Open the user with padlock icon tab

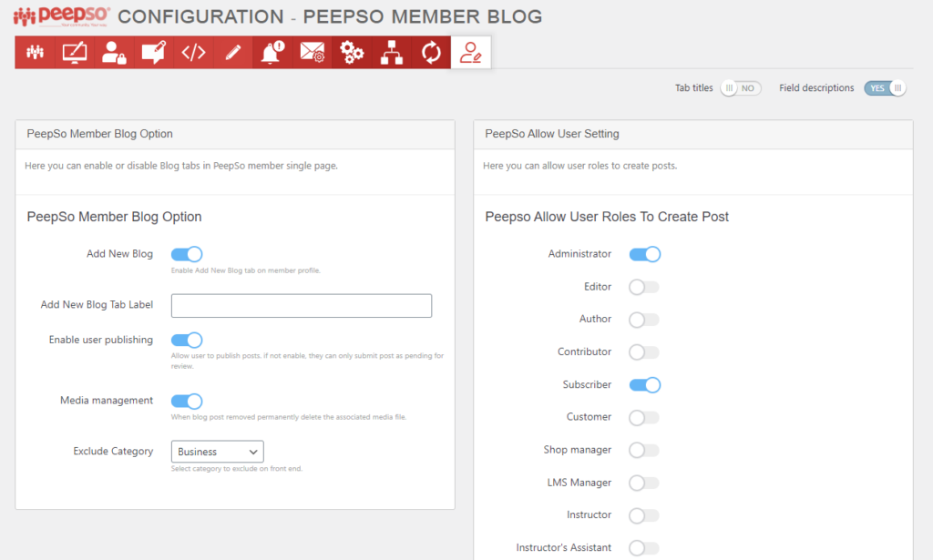114,53
